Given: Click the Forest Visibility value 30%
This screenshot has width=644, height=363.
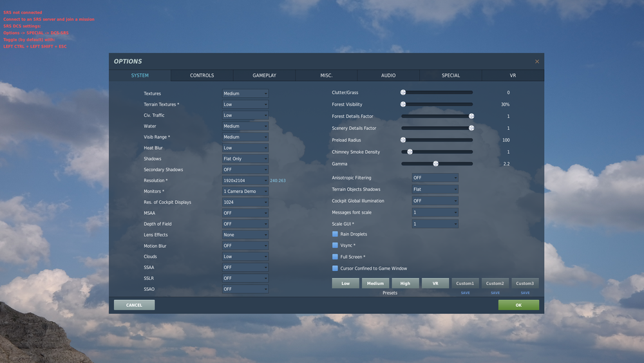Looking at the screenshot, I should (x=505, y=104).
